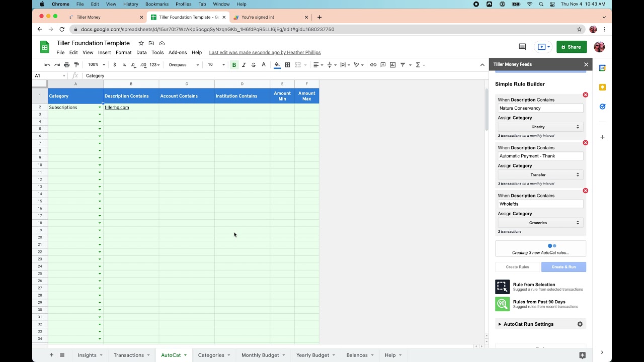Image resolution: width=644 pixels, height=362 pixels.
Task: Open fill color picker
Action: 277,65
